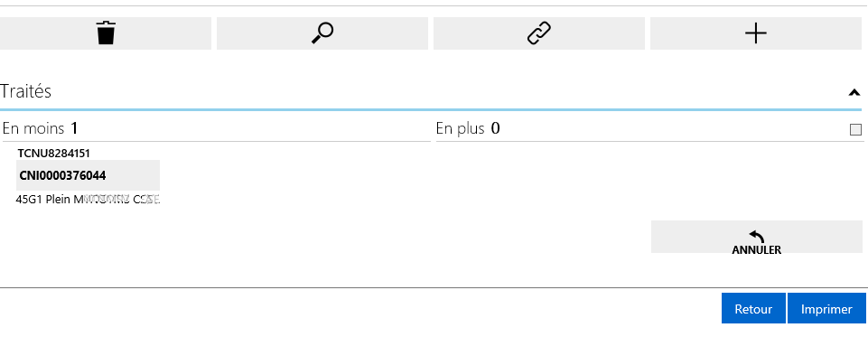Select the En moins column header
Viewport: 868px width, 337px height.
coord(33,129)
